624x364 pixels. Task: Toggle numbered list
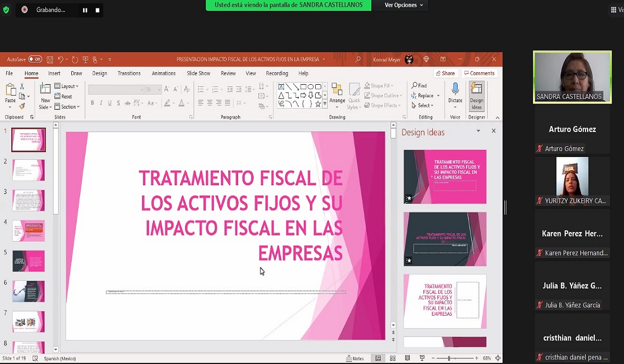tap(215, 89)
